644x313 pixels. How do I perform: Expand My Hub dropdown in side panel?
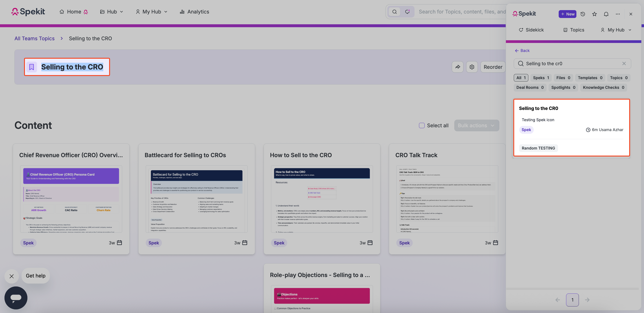coord(616,30)
